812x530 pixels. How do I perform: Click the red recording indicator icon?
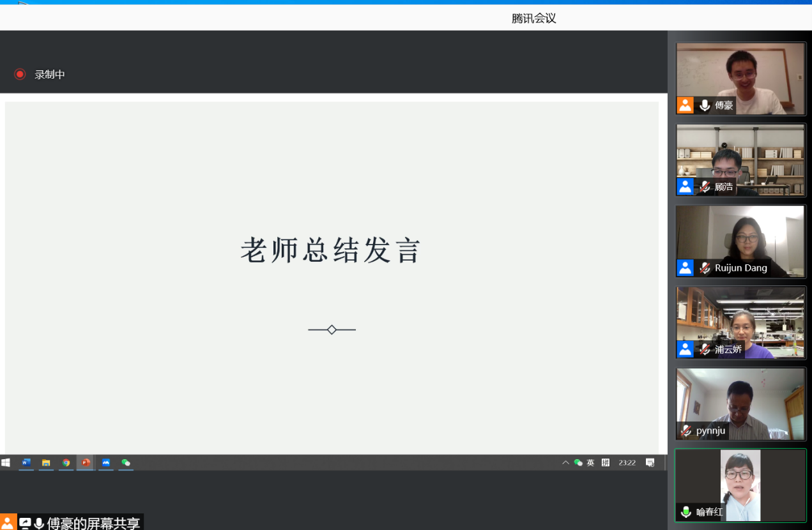[20, 74]
